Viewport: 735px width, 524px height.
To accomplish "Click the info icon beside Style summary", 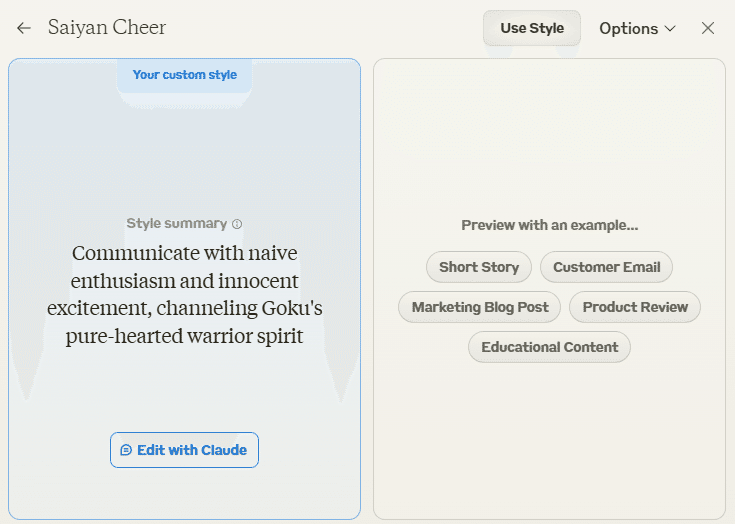I will point(237,224).
